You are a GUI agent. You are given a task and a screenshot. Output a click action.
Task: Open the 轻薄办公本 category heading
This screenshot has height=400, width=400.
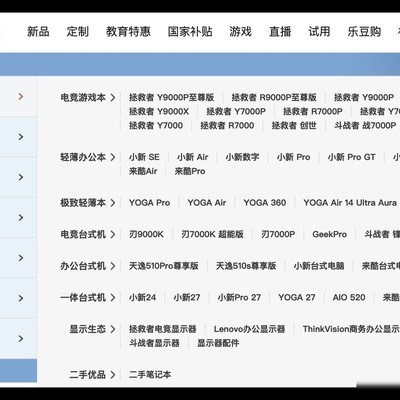(x=83, y=157)
